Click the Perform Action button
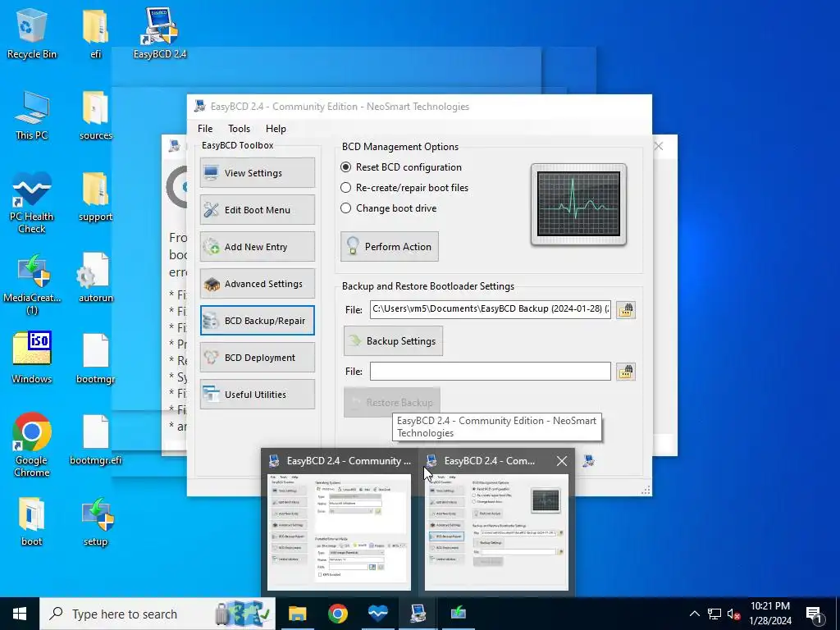The width and height of the screenshot is (840, 630). (390, 246)
